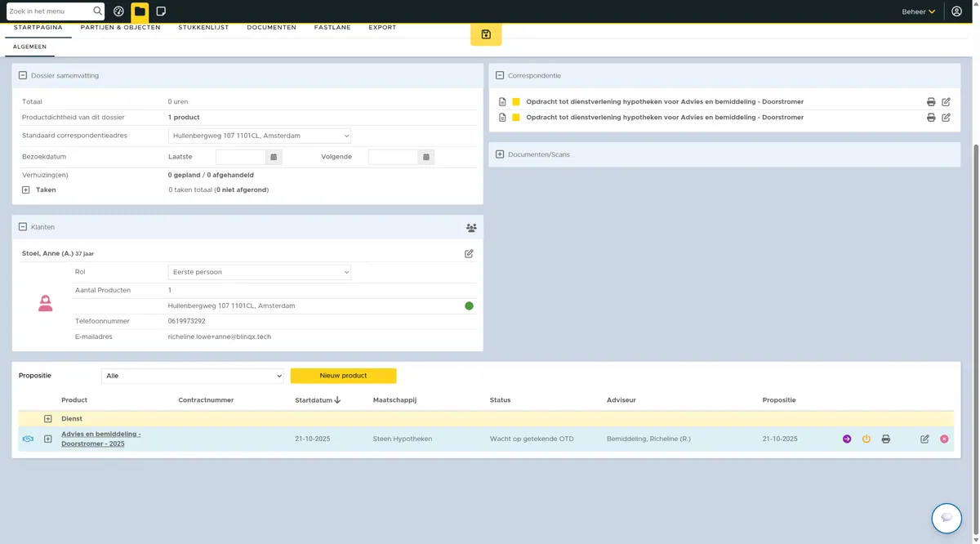The image size is (980, 544).
Task: Open the notes icon in top bar
Action: [x=161, y=11]
